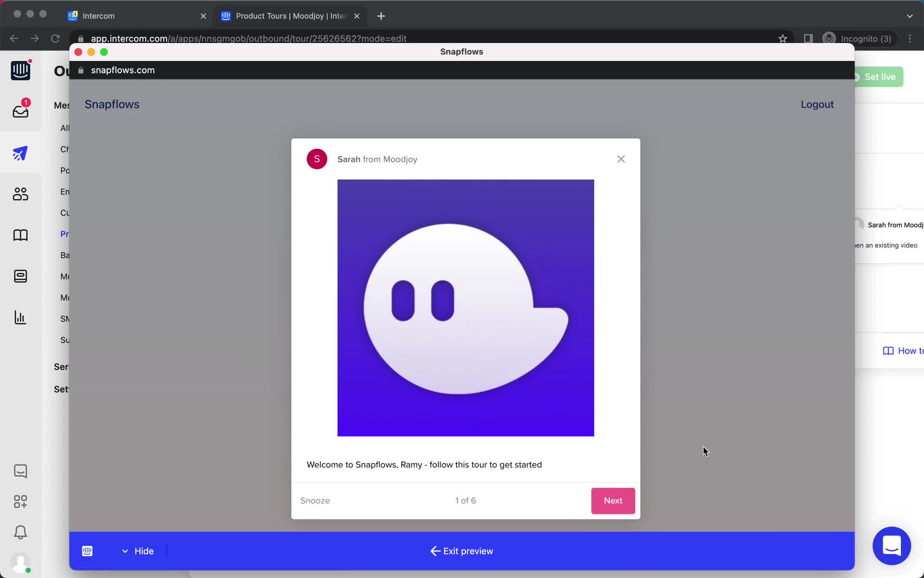The width and height of the screenshot is (924, 578).
Task: Close the Snapflows welcome modal
Action: (621, 158)
